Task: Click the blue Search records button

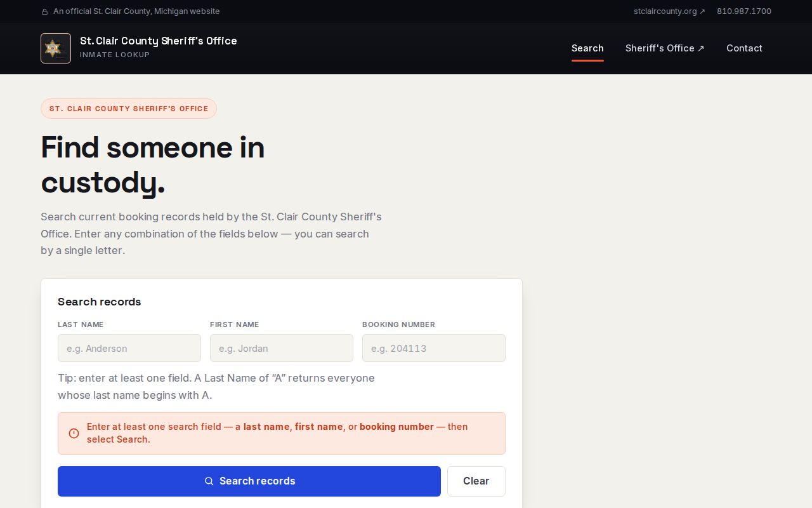Action: (x=249, y=481)
